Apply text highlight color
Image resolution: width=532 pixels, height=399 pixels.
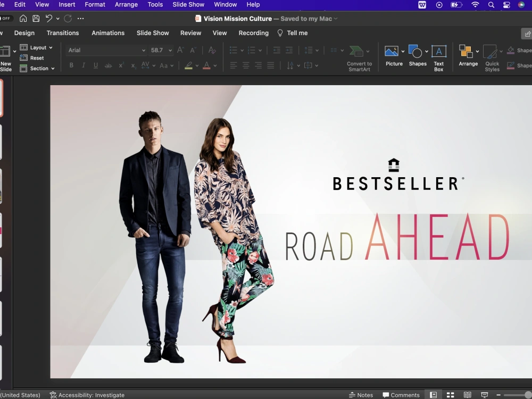pyautogui.click(x=189, y=65)
